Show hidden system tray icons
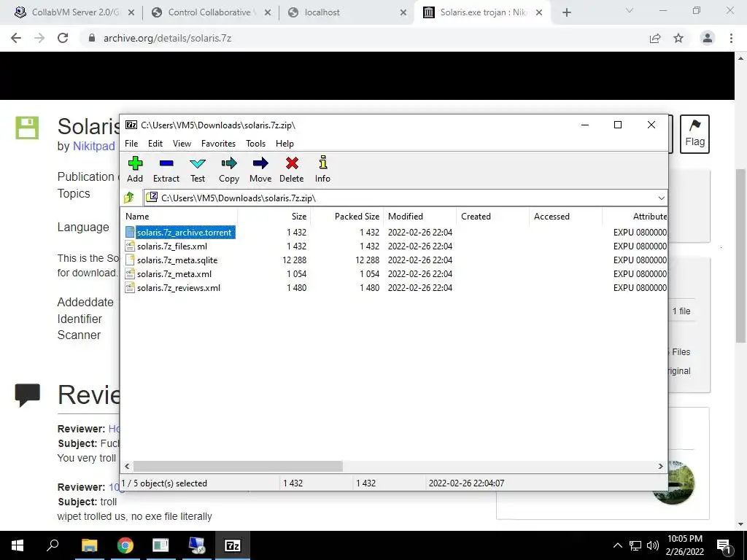The image size is (747, 560). tap(617, 545)
